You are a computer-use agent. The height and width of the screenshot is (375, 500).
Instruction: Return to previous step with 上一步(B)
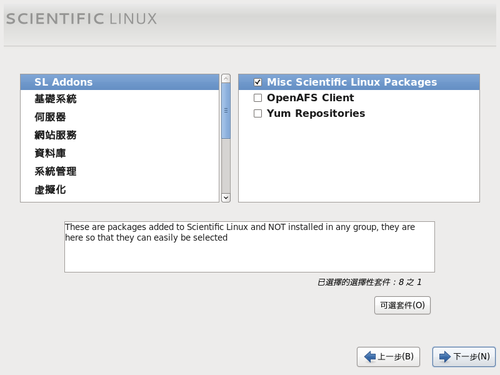pos(388,357)
